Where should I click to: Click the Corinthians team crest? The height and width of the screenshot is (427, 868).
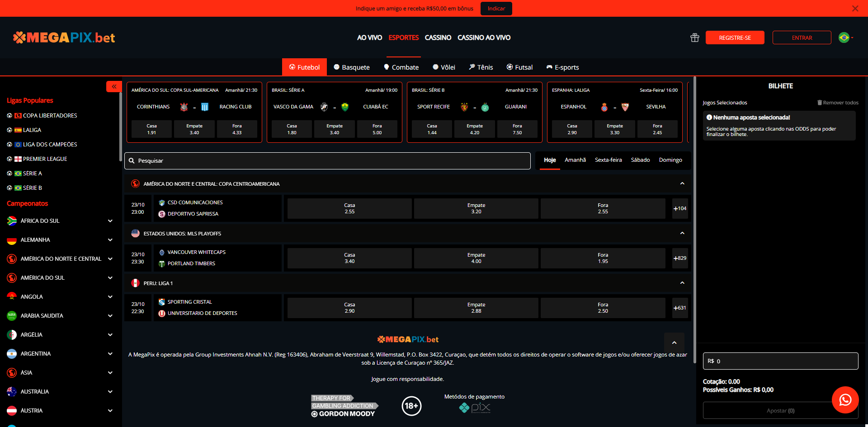184,107
